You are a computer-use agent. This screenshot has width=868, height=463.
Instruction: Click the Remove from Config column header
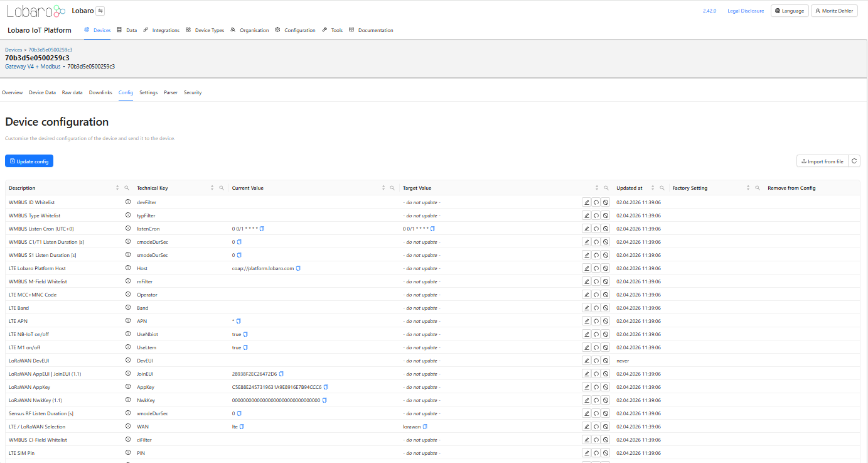click(x=791, y=188)
